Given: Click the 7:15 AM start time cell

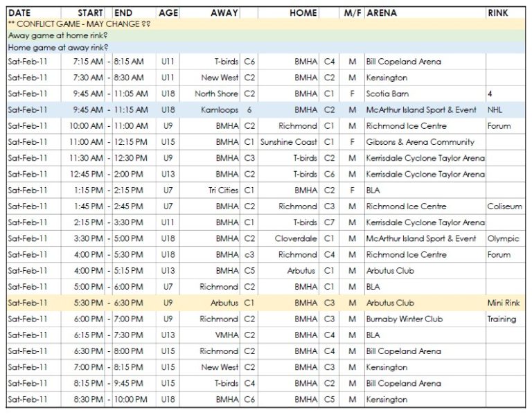Looking at the screenshot, I should [87, 62].
